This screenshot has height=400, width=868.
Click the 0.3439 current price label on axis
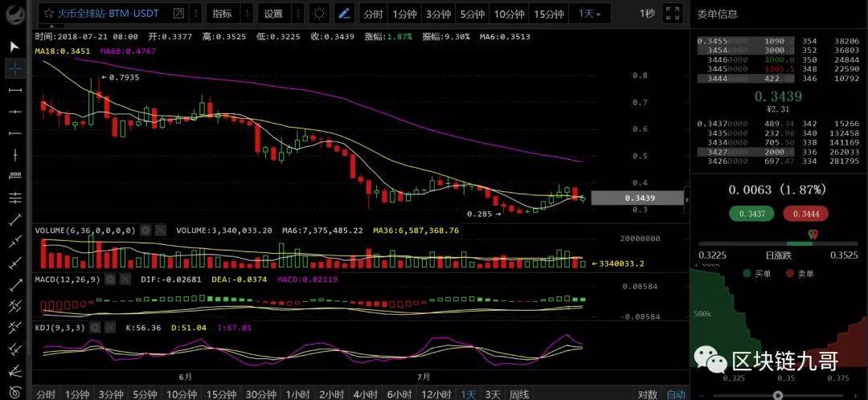tap(638, 198)
